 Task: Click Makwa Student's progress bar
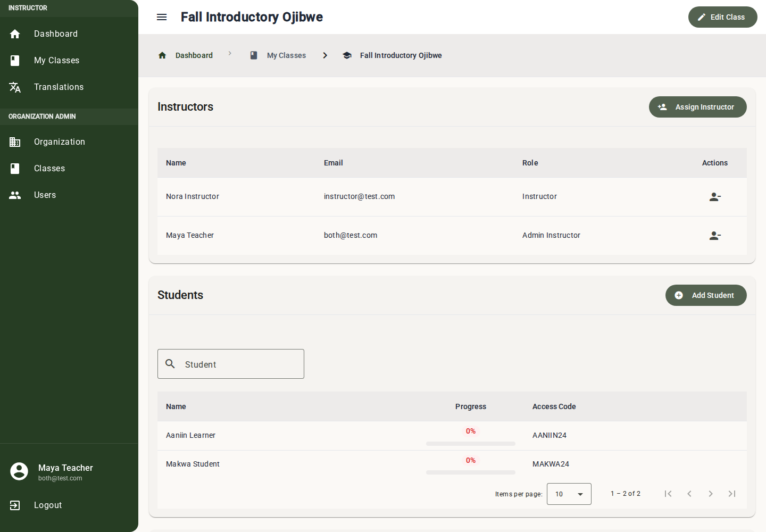471,472
